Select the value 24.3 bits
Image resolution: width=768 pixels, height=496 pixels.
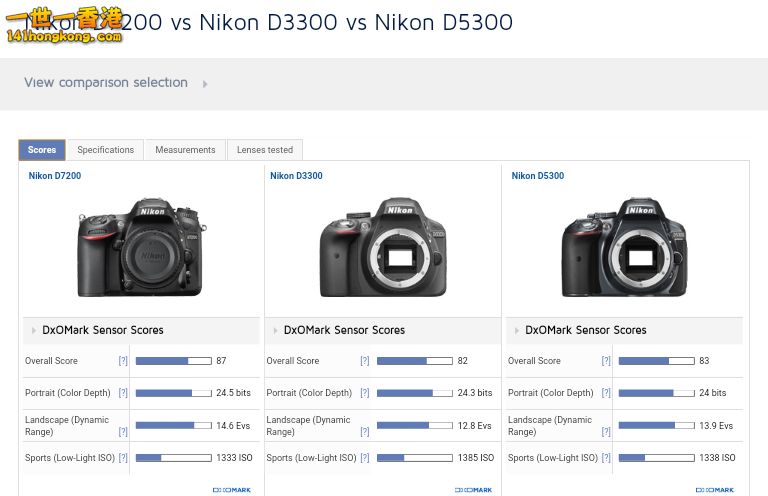[475, 393]
